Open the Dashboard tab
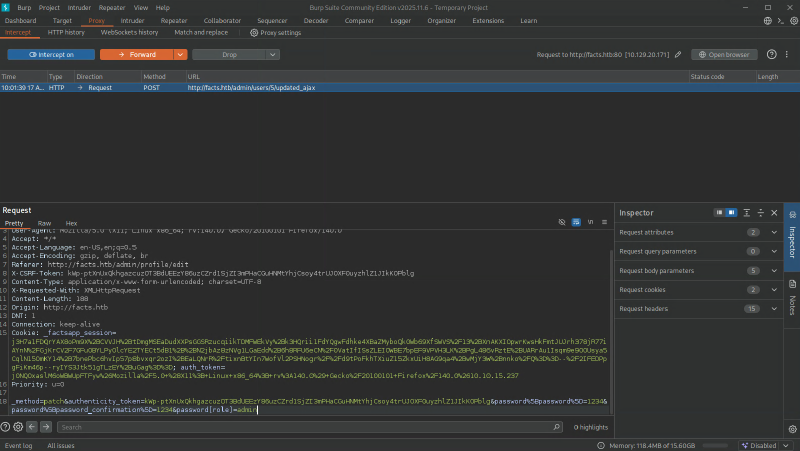 (20, 21)
